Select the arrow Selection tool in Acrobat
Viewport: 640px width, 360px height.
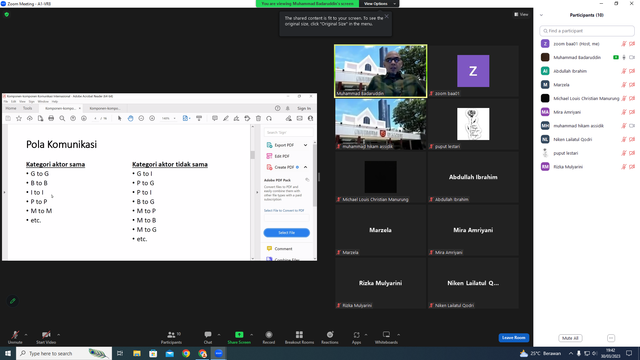pos(120,118)
